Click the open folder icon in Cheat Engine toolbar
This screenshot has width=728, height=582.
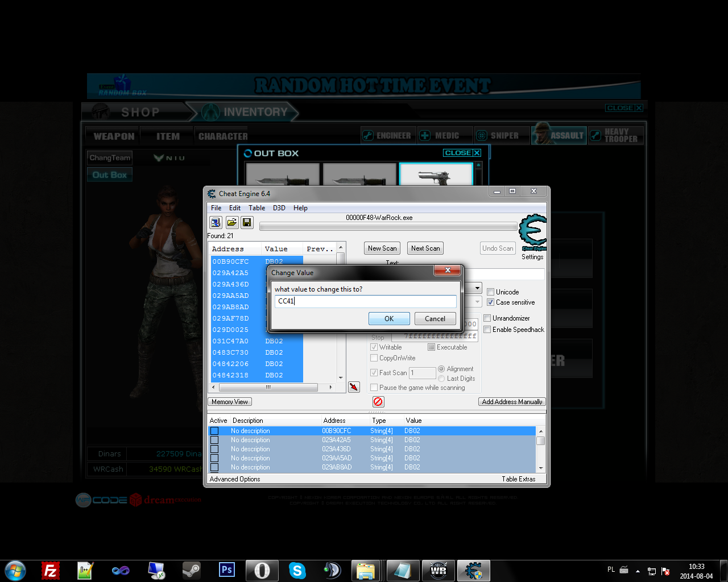tap(231, 222)
